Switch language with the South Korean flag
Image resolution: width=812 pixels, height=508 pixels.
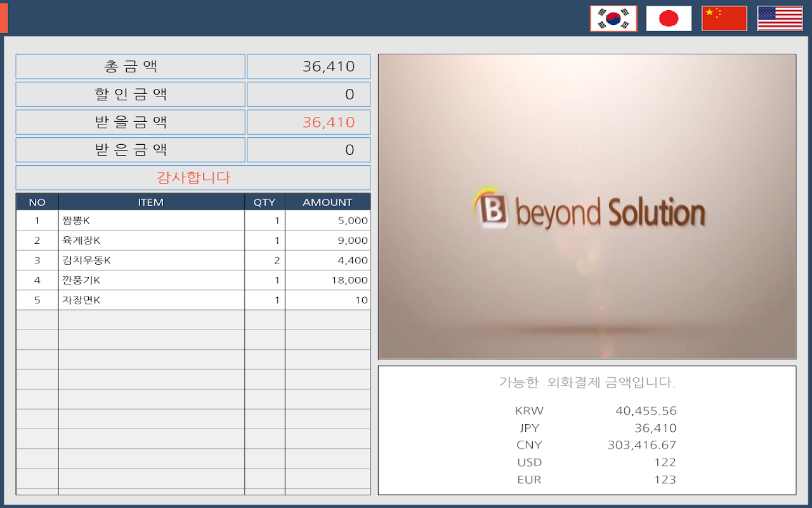click(613, 18)
